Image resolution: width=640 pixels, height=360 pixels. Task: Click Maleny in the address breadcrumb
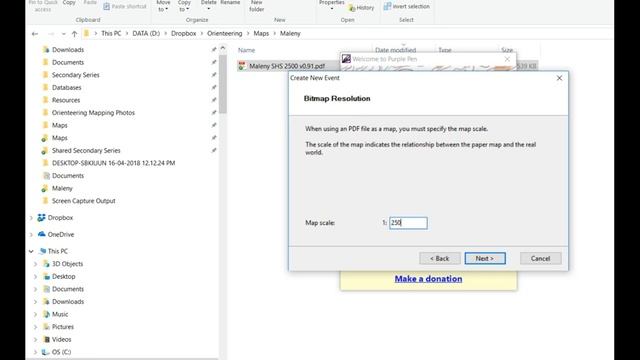(x=290, y=33)
